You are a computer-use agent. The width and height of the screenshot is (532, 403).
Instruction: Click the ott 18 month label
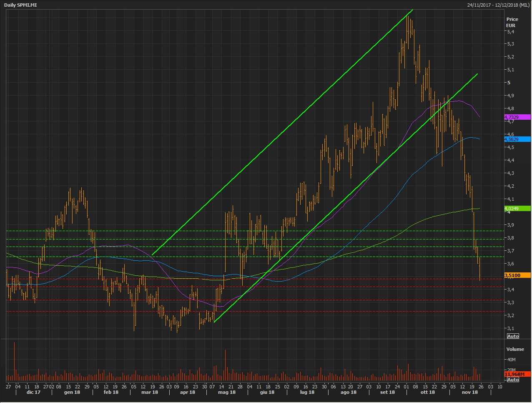pos(427,392)
